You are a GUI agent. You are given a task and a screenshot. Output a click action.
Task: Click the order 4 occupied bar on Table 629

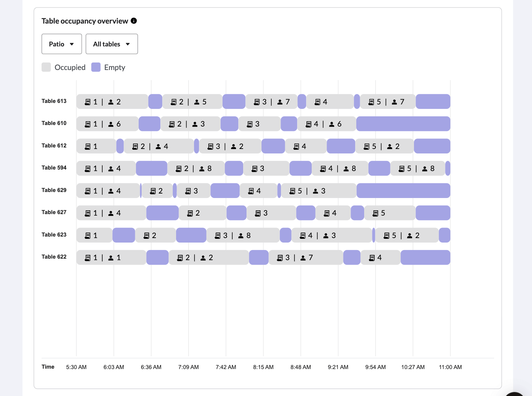[x=259, y=191]
